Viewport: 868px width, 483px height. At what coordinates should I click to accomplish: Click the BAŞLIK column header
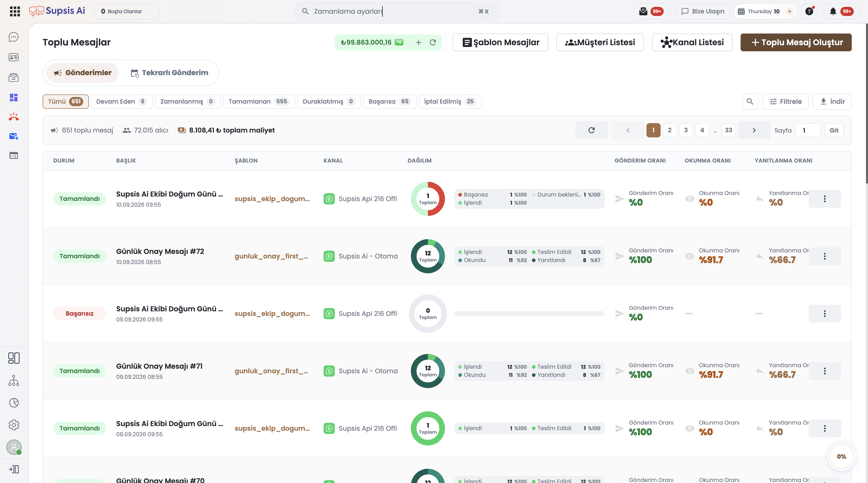click(x=126, y=160)
